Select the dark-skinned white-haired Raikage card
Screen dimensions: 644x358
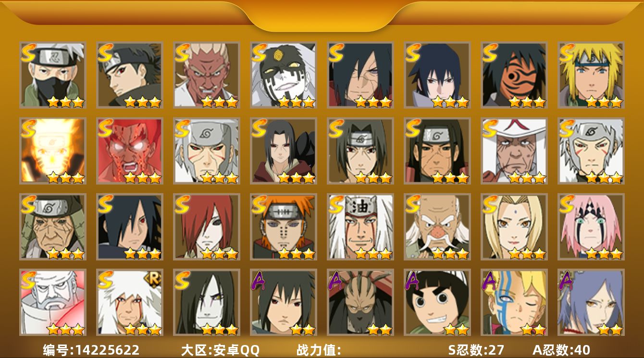(x=207, y=74)
